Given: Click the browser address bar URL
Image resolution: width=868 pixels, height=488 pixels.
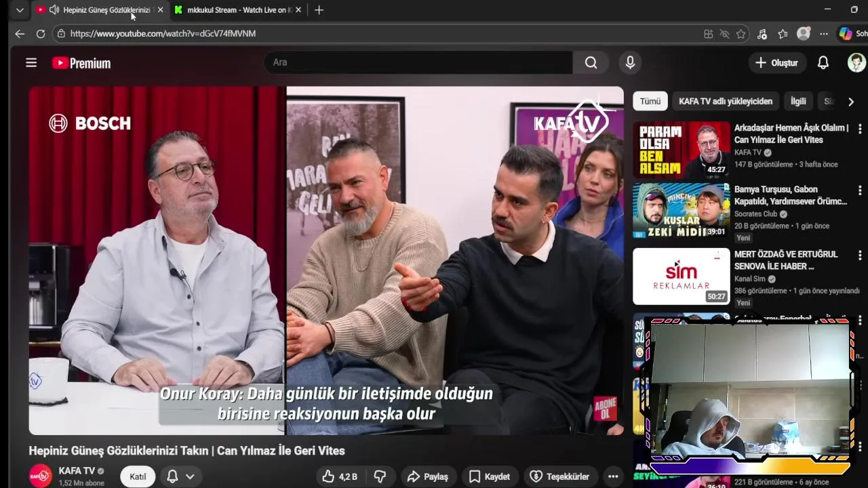Looking at the screenshot, I should click(163, 33).
